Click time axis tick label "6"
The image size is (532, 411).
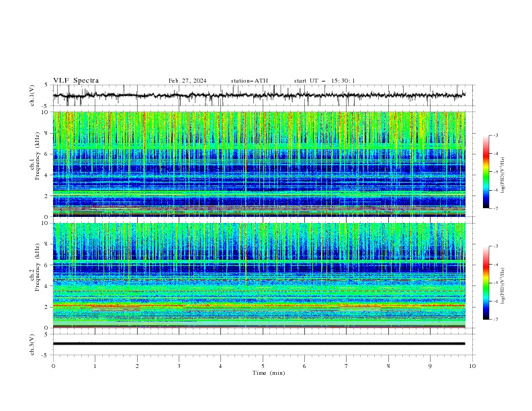(x=304, y=366)
